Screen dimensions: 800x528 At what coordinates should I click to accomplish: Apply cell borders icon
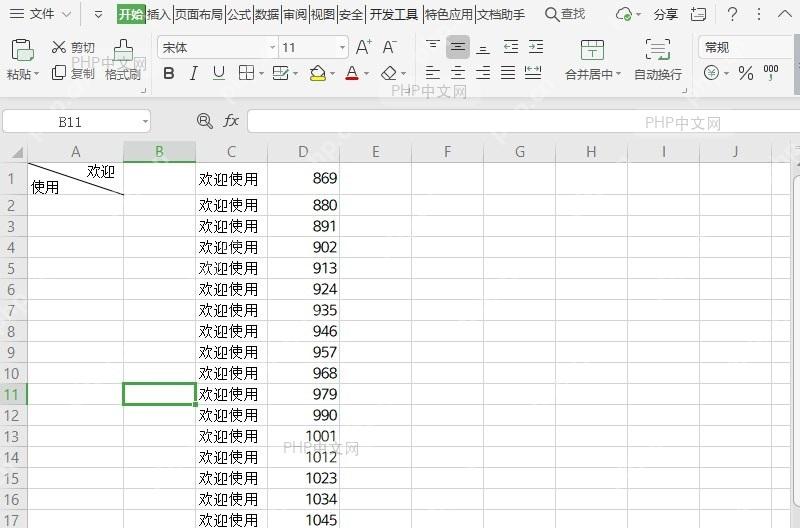246,73
